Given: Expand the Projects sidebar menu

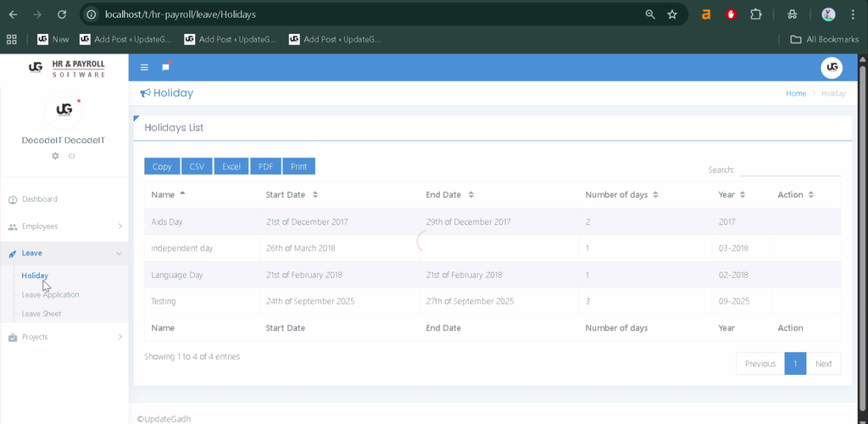Looking at the screenshot, I should (x=64, y=337).
